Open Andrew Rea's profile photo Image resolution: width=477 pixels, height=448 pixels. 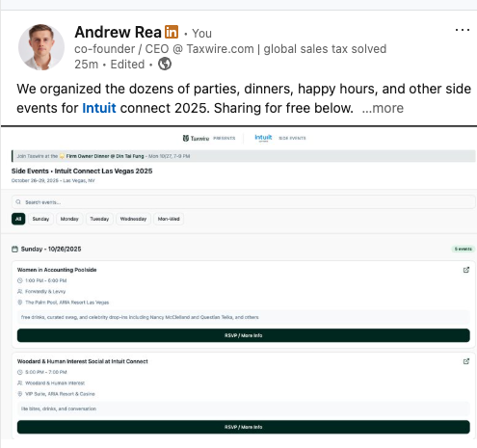41,47
